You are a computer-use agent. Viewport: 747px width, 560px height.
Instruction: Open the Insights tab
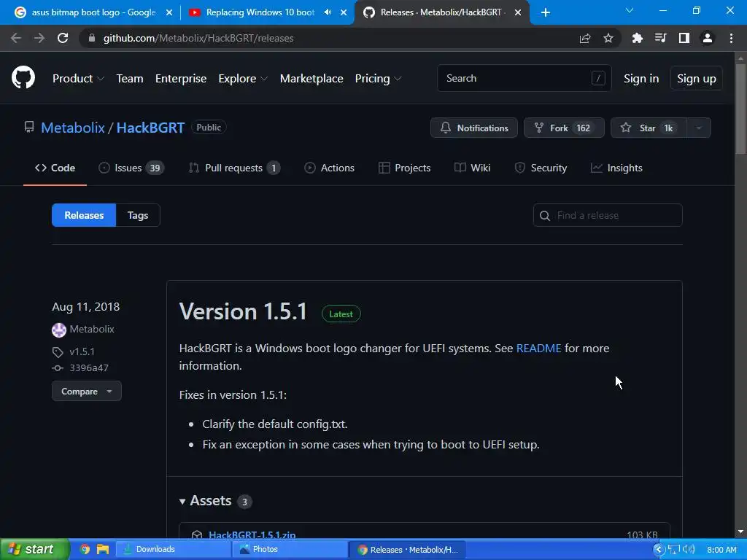click(616, 168)
